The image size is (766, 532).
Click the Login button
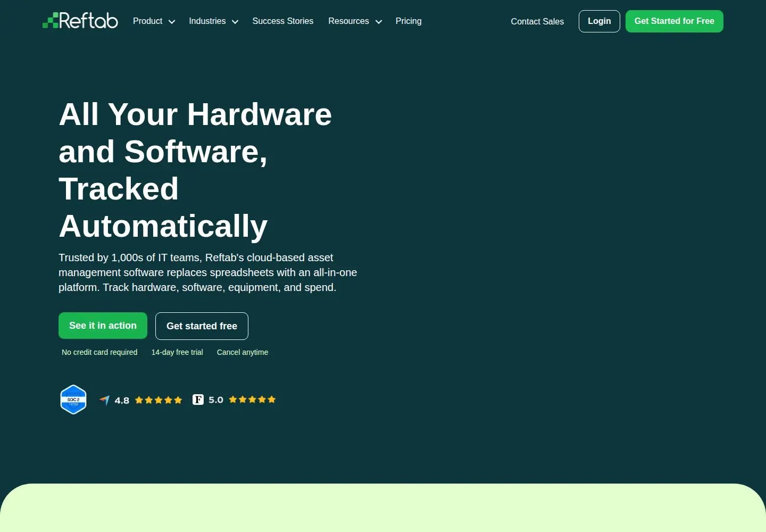pos(600,21)
